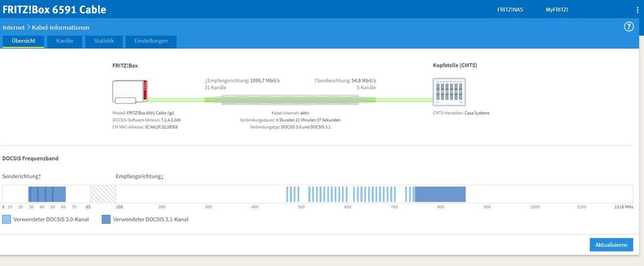Open the help question mark icon
This screenshot has height=266, width=644.
click(x=629, y=27)
